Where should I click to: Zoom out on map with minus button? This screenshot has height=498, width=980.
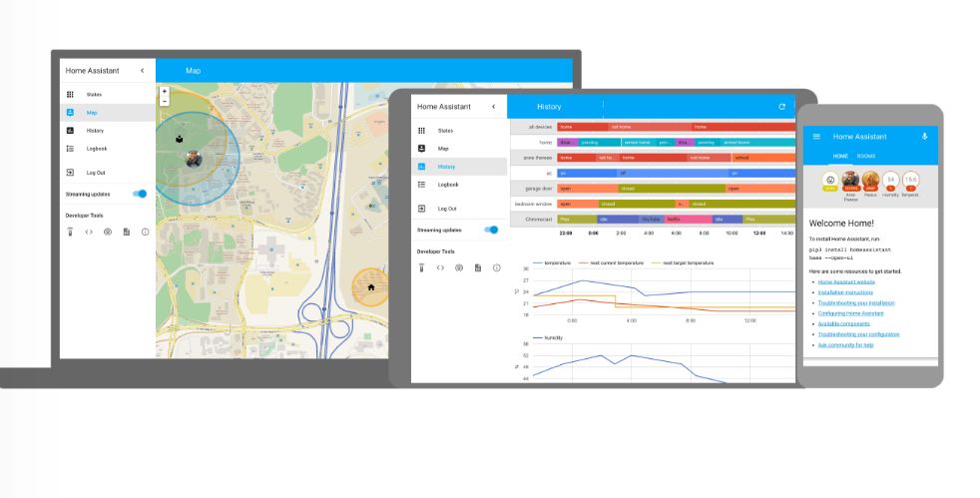click(165, 101)
